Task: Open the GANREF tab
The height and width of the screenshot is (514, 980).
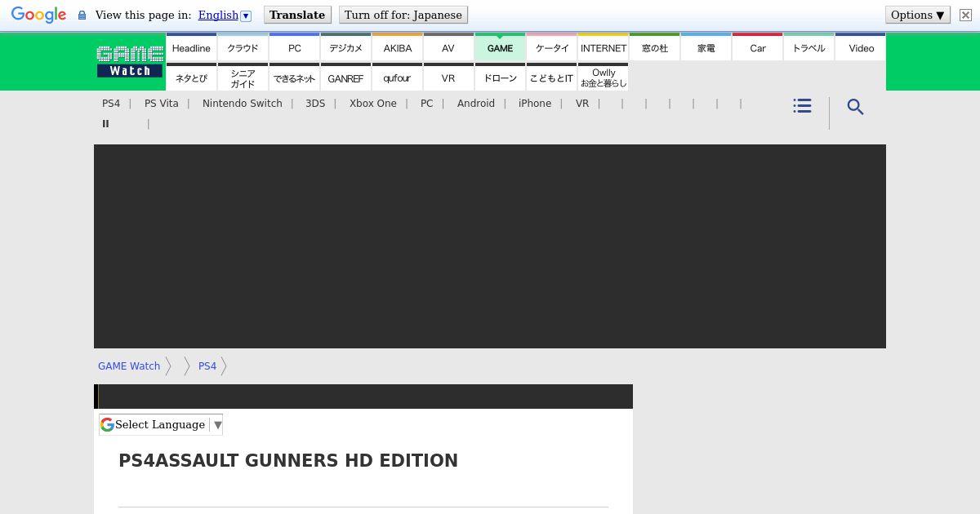Action: pos(345,78)
